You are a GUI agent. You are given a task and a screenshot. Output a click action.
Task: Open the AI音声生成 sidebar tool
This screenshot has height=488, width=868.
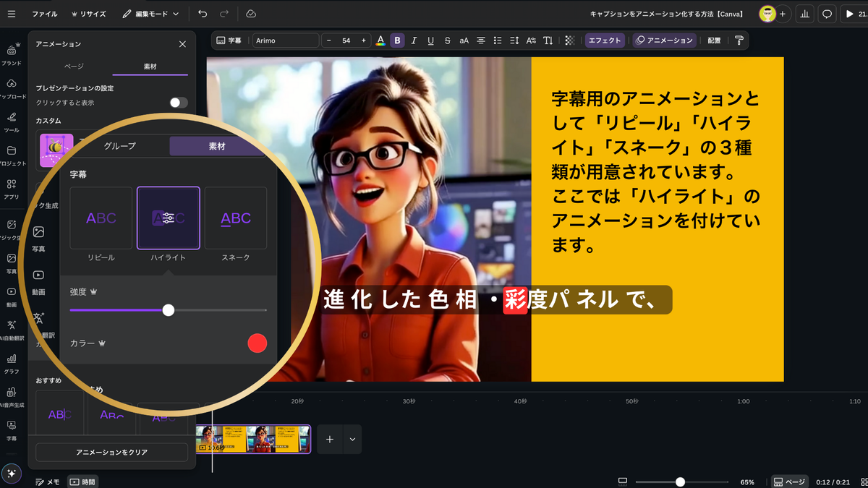[12, 397]
